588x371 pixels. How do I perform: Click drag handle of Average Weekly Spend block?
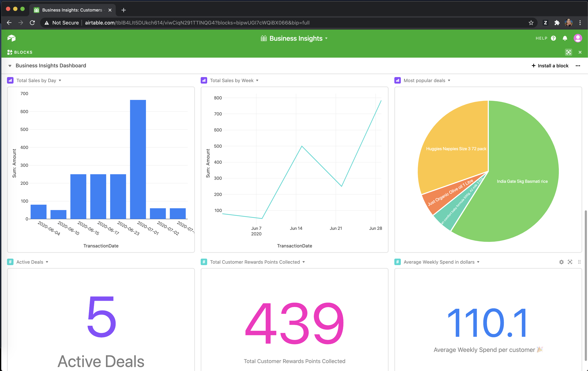(x=579, y=262)
